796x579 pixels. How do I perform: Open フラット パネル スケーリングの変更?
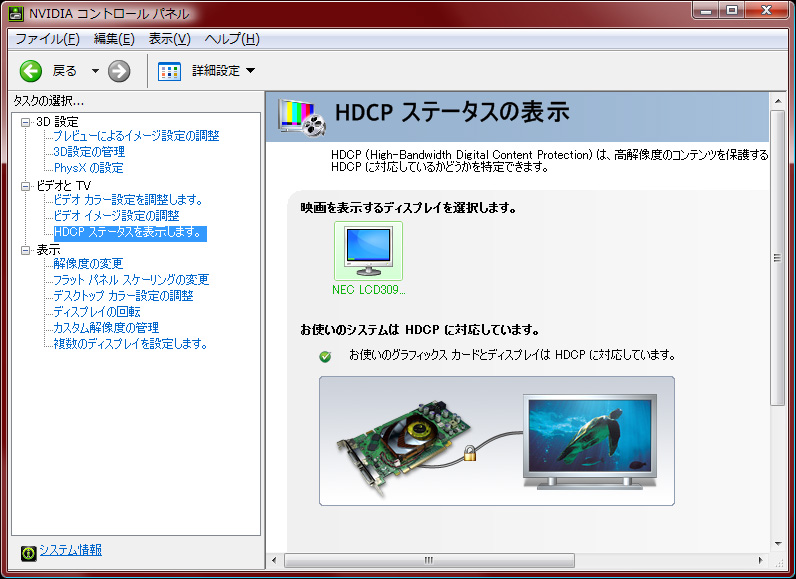coord(131,280)
